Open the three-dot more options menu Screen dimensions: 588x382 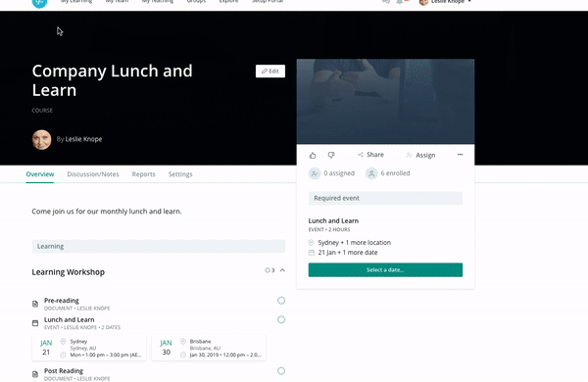pos(461,155)
